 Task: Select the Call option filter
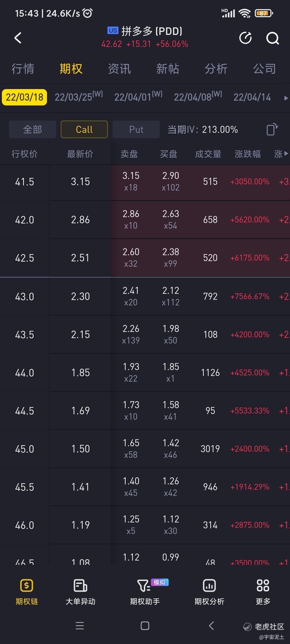tap(84, 129)
